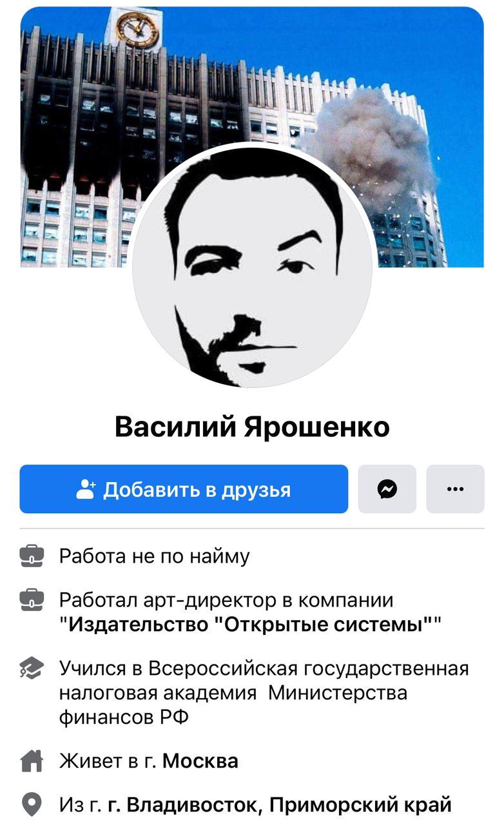This screenshot has width=504, height=825.
Task: Open Всероссийская государственная налоговая академия page
Action: (264, 693)
